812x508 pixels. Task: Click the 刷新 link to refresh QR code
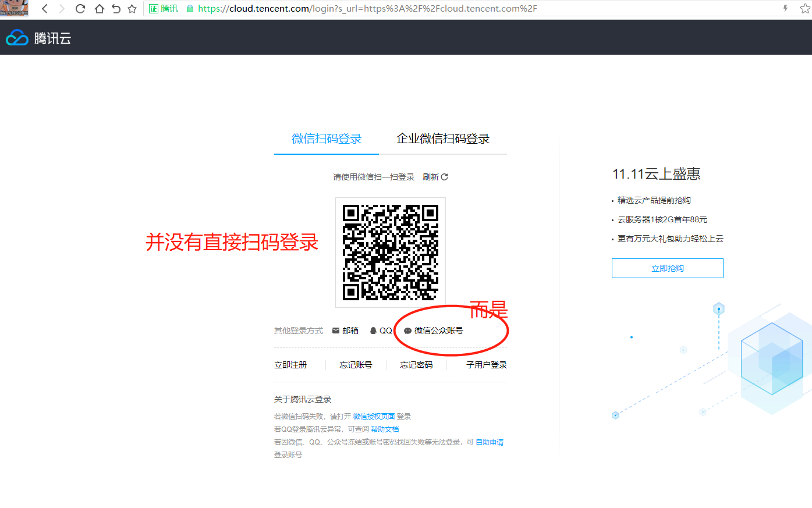point(431,177)
